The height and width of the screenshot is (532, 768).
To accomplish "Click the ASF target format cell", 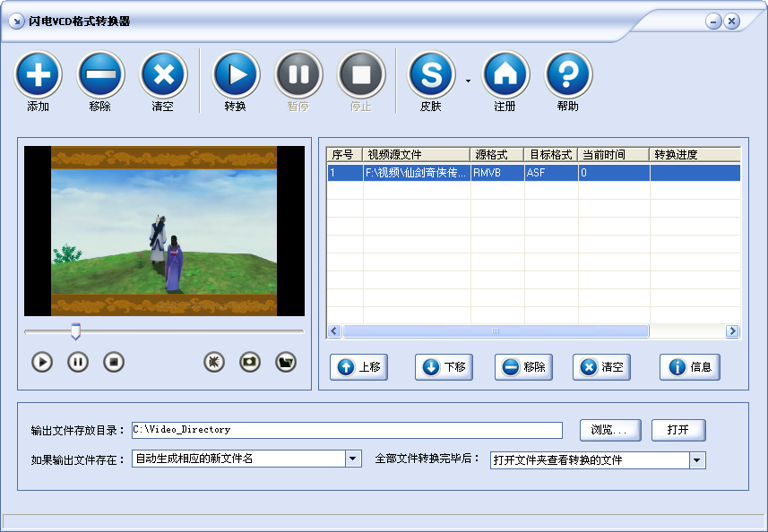I will click(551, 173).
